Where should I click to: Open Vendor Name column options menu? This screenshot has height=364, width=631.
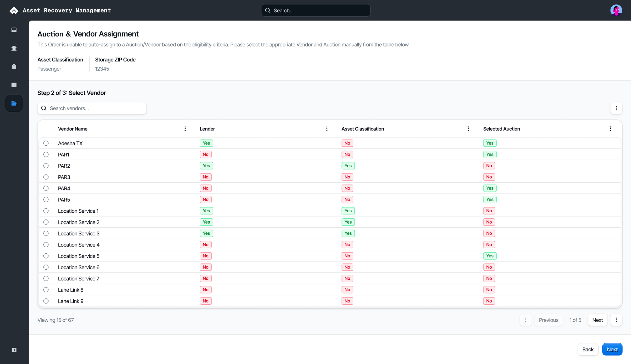pyautogui.click(x=185, y=129)
